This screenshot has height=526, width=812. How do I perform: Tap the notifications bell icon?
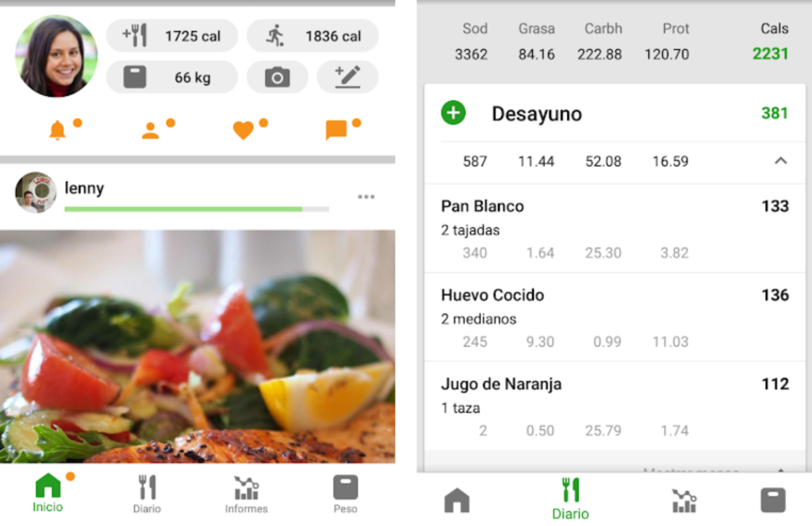tap(57, 129)
